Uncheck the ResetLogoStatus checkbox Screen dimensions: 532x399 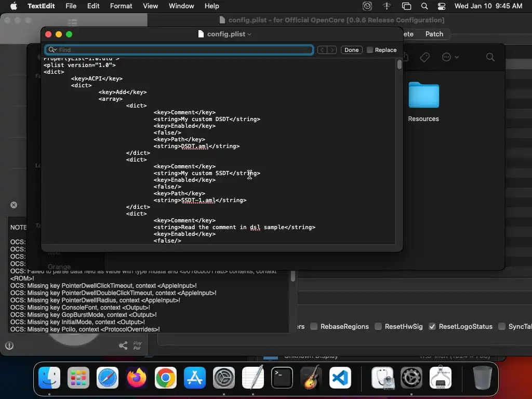pyautogui.click(x=432, y=326)
